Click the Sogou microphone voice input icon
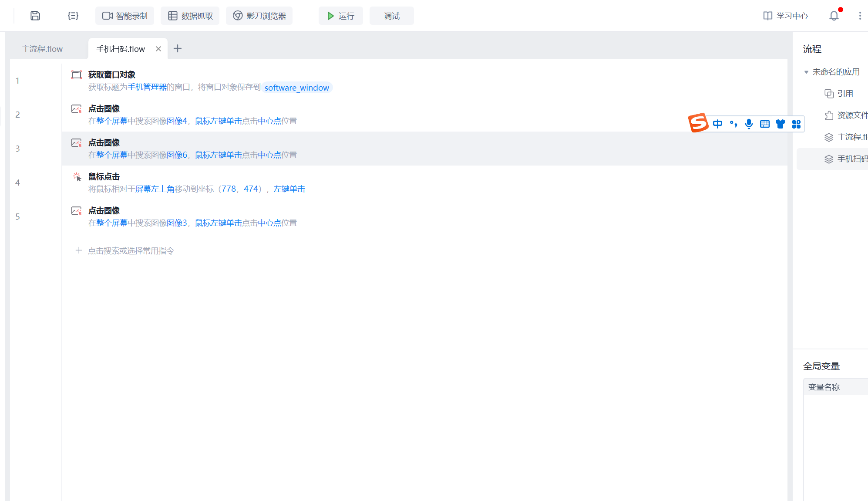868x501 pixels. (x=749, y=124)
